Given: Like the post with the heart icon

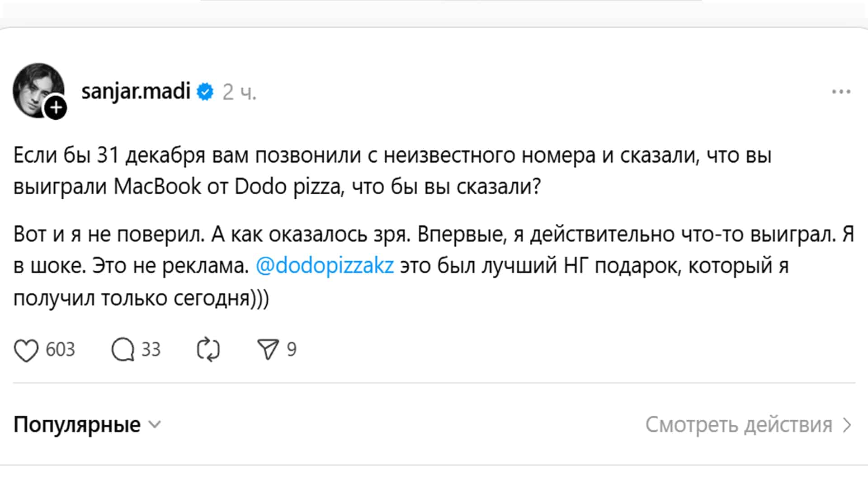Looking at the screenshot, I should point(26,350).
